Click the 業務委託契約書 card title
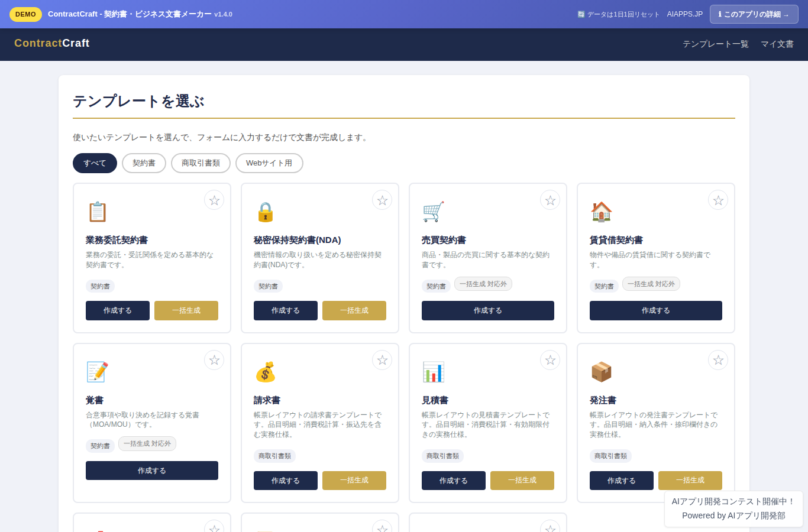808x532 pixels. pos(117,240)
